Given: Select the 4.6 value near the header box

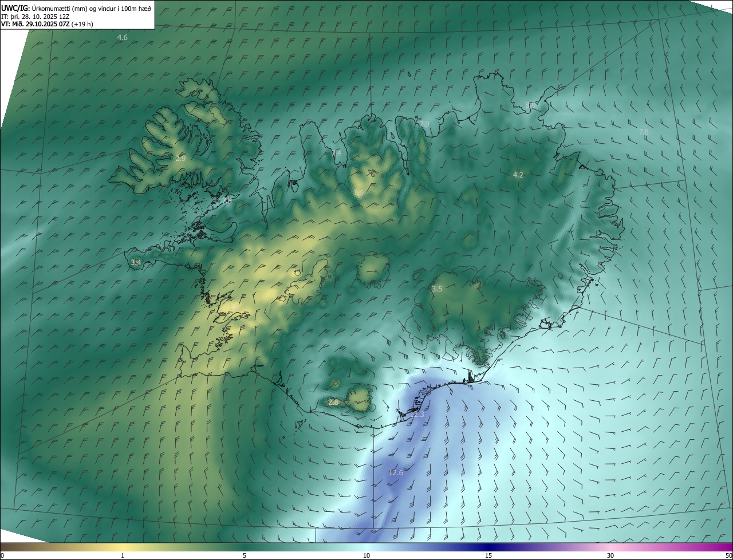Looking at the screenshot, I should pyautogui.click(x=122, y=37).
